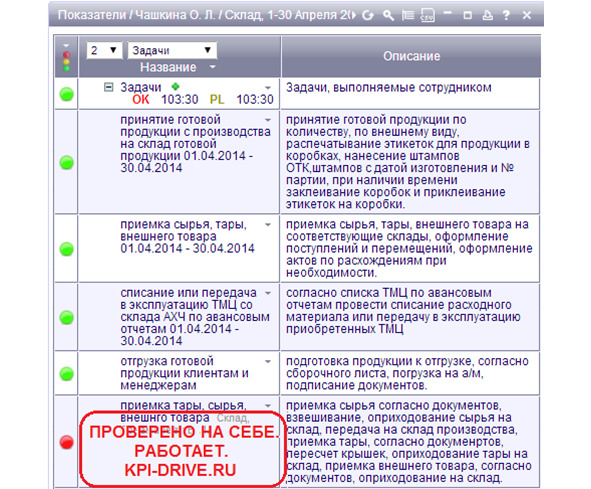Screen dimensions: 591x489
Task: Click the print stamp icon in title bar
Action: coord(488,15)
